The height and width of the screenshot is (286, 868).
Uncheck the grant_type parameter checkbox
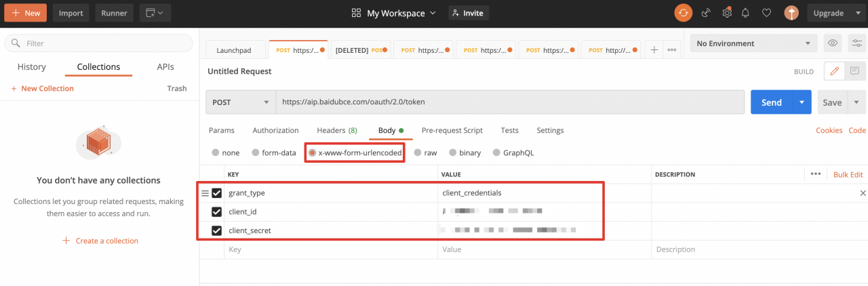[x=217, y=193]
